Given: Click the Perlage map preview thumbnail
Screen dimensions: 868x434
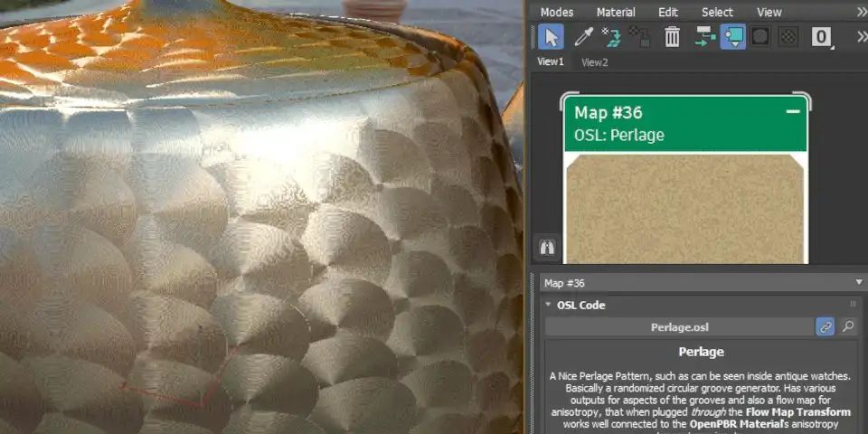Looking at the screenshot, I should coord(684,208).
